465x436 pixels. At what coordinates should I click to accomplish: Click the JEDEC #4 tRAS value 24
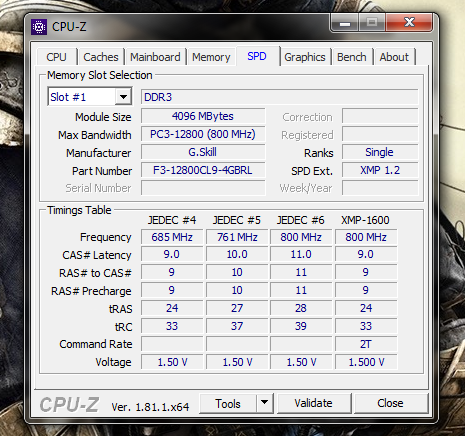coord(172,308)
